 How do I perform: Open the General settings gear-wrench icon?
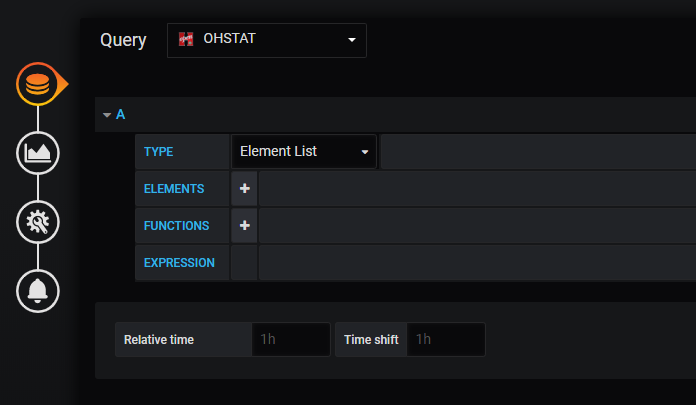[x=38, y=222]
